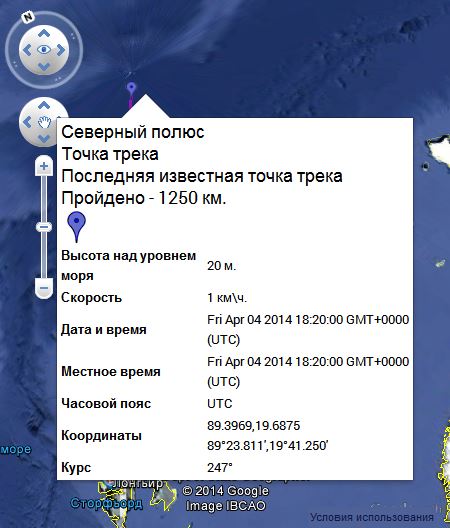Zoom in with the plus button
Screen dimensions: 450x528
[x=44, y=166]
